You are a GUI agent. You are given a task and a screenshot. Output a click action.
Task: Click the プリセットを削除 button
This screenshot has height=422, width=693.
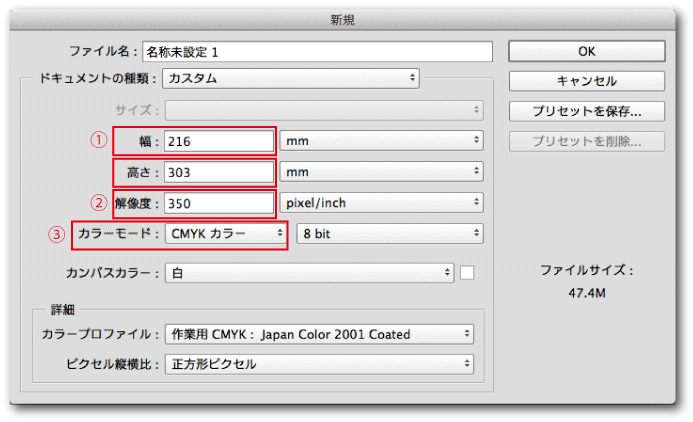(x=586, y=140)
